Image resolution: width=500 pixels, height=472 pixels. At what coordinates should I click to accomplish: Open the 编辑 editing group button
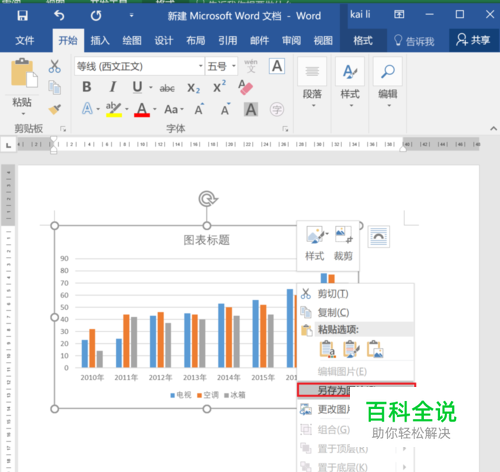click(388, 82)
